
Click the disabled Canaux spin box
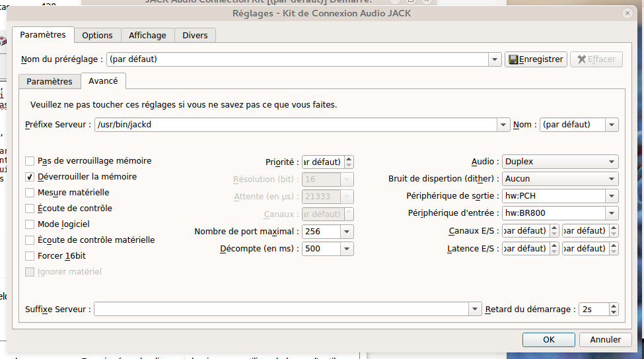click(328, 214)
